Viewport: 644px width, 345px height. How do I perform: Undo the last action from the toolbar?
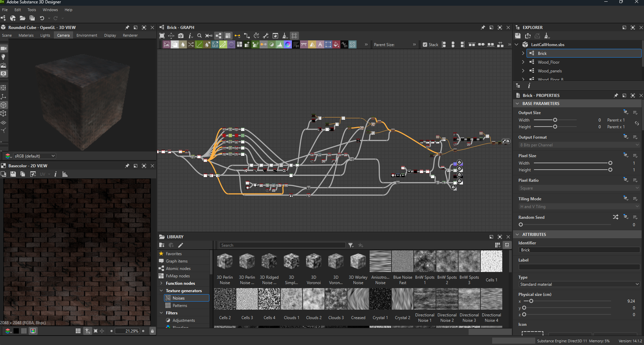[x=42, y=18]
